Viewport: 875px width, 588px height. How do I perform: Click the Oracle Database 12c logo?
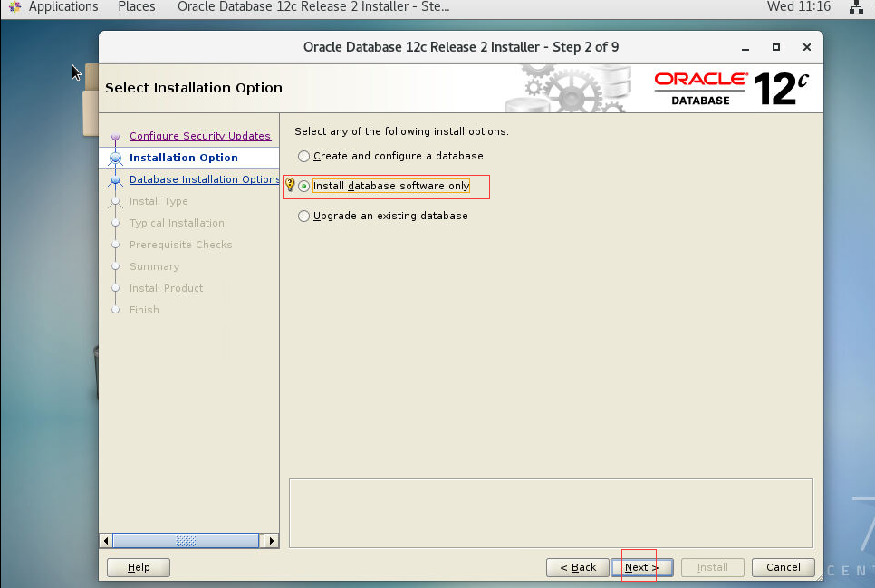(x=731, y=89)
